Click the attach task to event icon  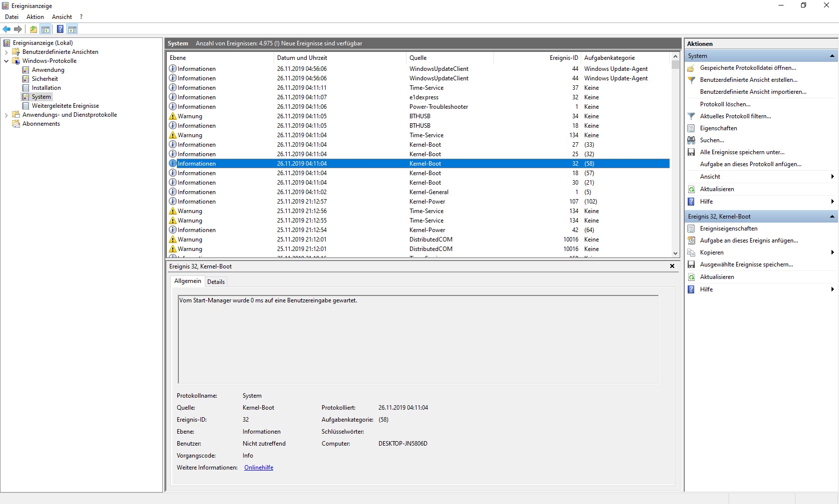[691, 241]
